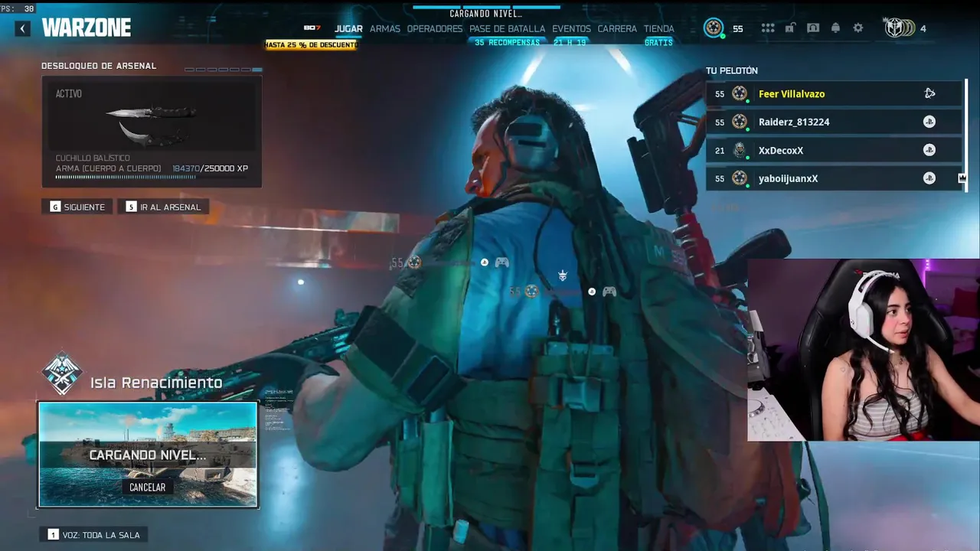The height and width of the screenshot is (551, 980).
Task: Click the Isla Renacimiento mode emblem
Action: click(62, 374)
